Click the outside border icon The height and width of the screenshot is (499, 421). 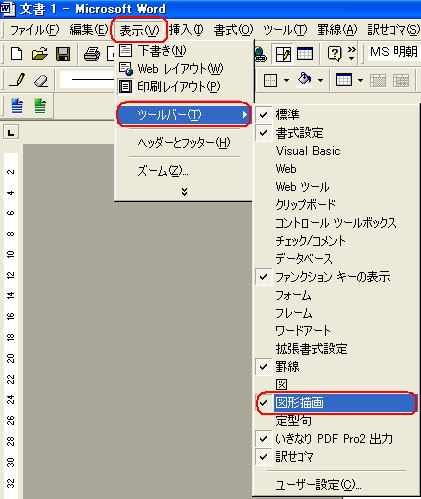click(270, 80)
